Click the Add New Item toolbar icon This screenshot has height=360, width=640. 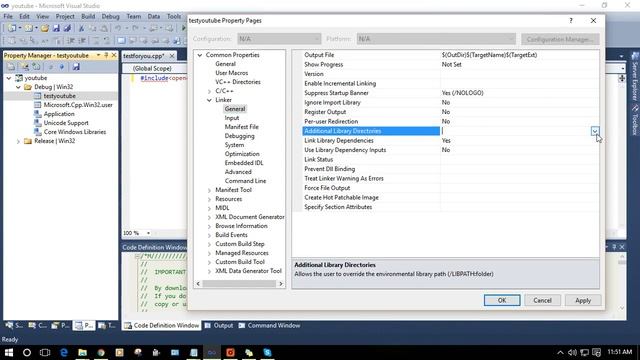(x=29, y=28)
